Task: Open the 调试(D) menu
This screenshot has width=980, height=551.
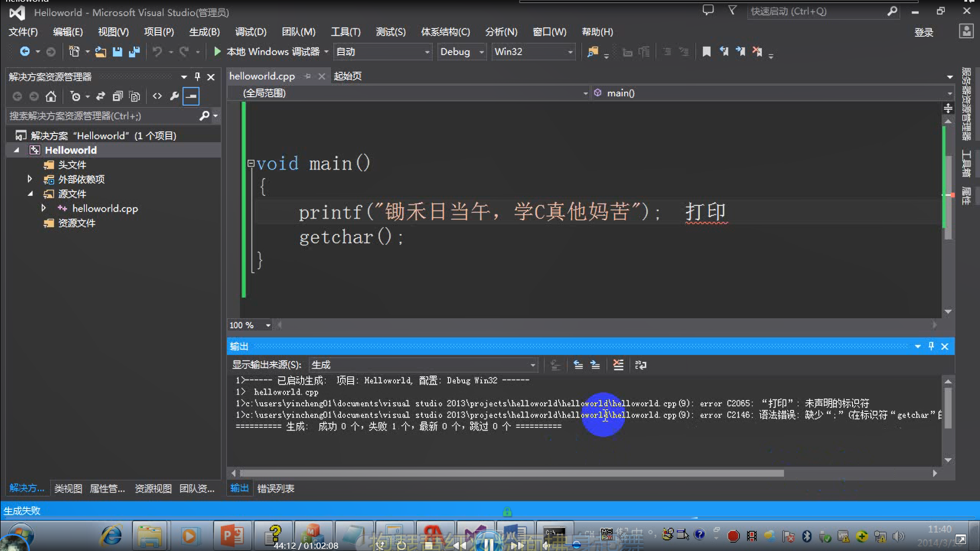Action: [x=250, y=32]
